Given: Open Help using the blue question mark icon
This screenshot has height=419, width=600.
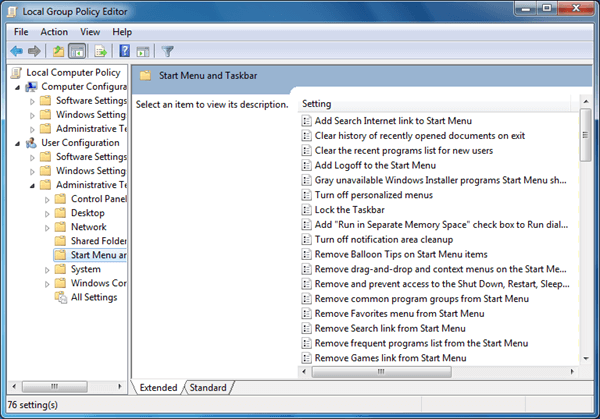Looking at the screenshot, I should coord(124,51).
